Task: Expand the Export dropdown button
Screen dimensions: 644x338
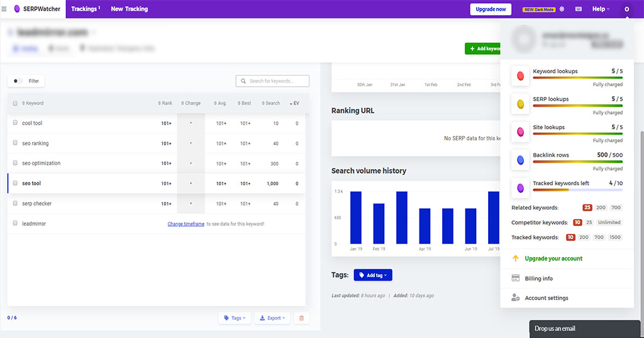Action: [x=273, y=318]
